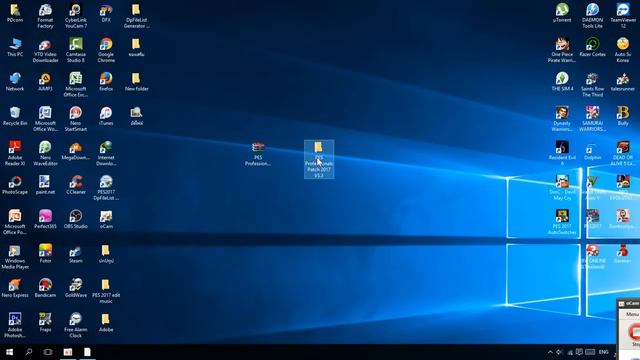The height and width of the screenshot is (360, 640).
Task: Select the PhotoScape icon
Action: coord(15,185)
